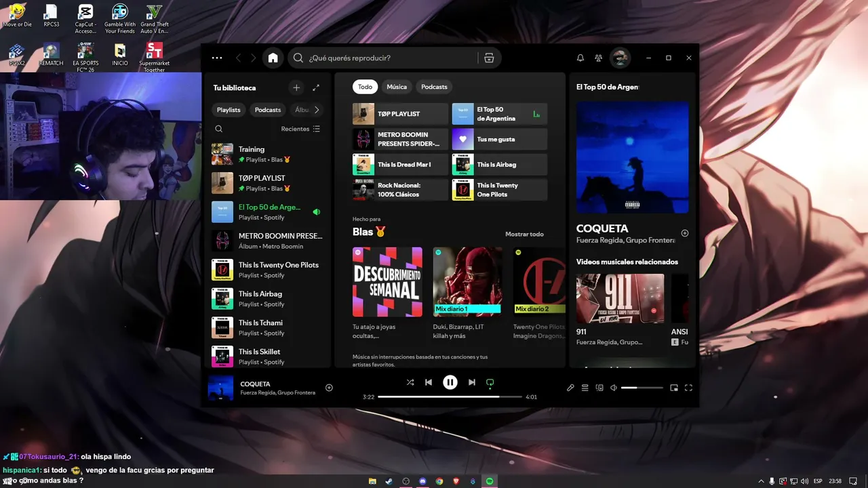Screen dimensions: 868x488
Task: Open Descubrimiento Semanal cover
Action: pyautogui.click(x=387, y=282)
